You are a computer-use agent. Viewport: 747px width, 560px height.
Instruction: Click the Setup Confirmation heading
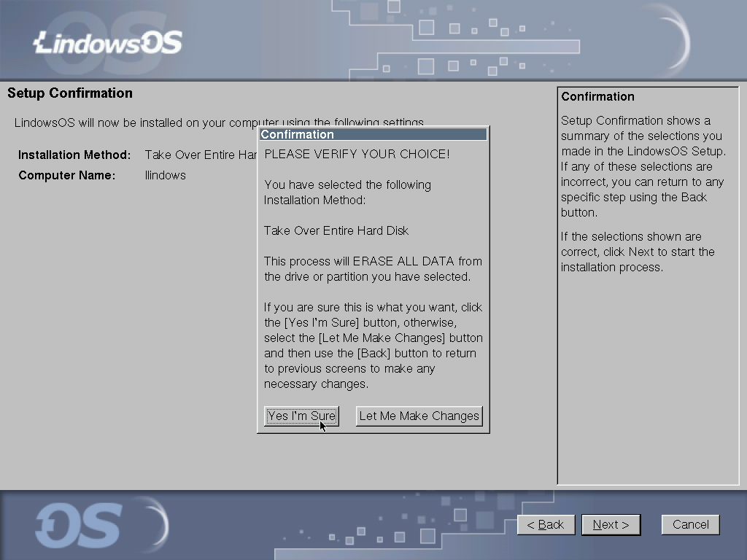70,93
